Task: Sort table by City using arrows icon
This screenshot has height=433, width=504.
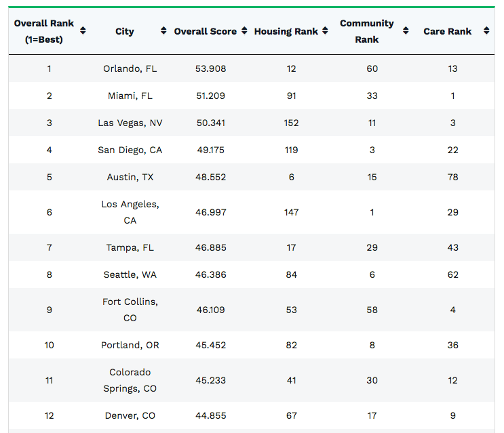Action: (x=163, y=31)
